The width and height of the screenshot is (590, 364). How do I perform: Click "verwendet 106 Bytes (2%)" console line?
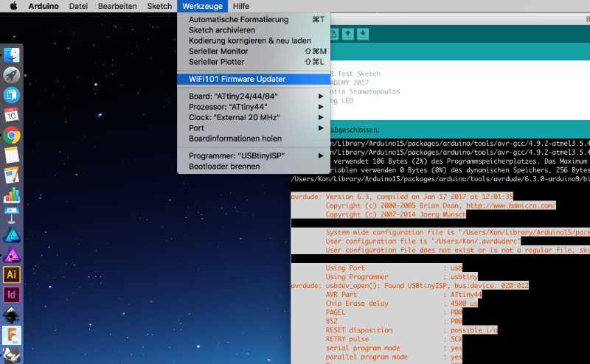pyautogui.click(x=459, y=161)
